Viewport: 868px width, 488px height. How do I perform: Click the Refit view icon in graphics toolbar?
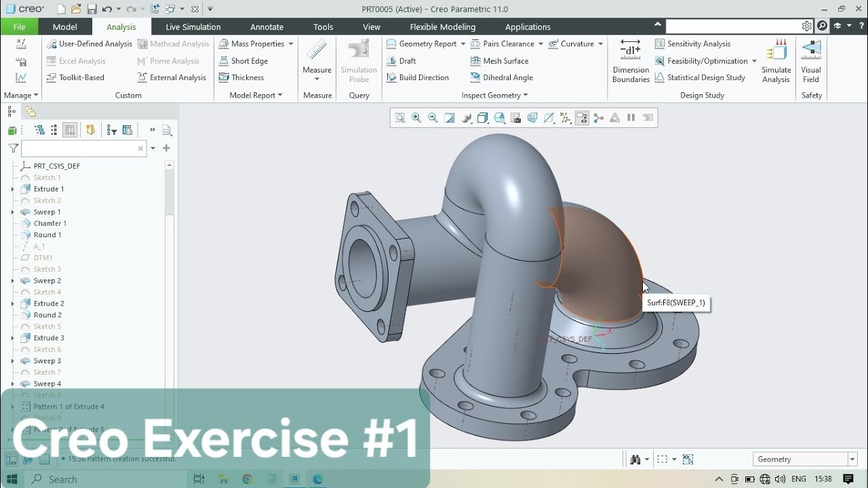tap(400, 118)
